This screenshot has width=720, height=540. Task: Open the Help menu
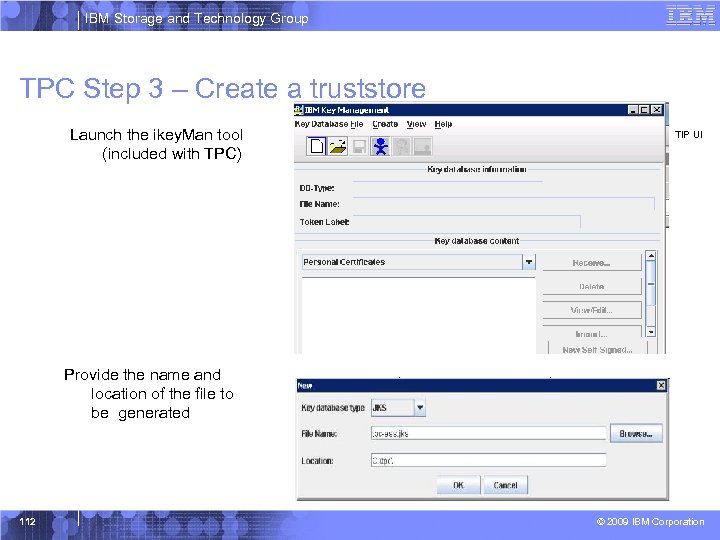pyautogui.click(x=443, y=124)
